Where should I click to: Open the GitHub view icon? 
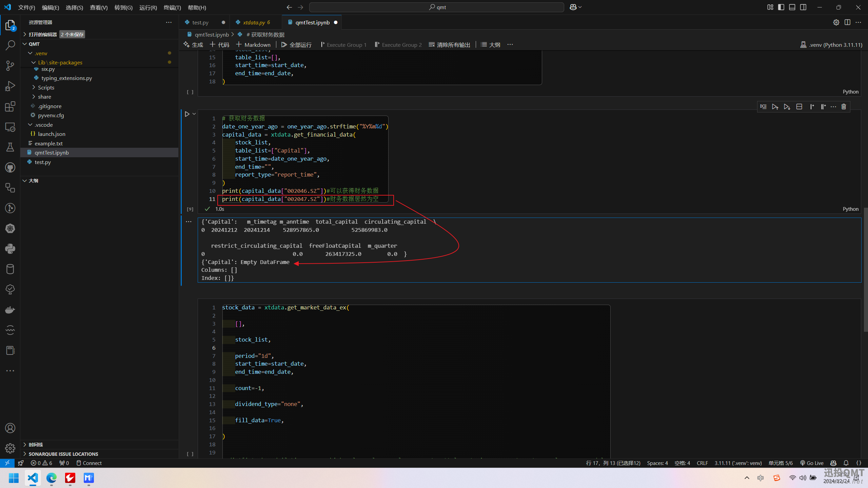pos(10,167)
